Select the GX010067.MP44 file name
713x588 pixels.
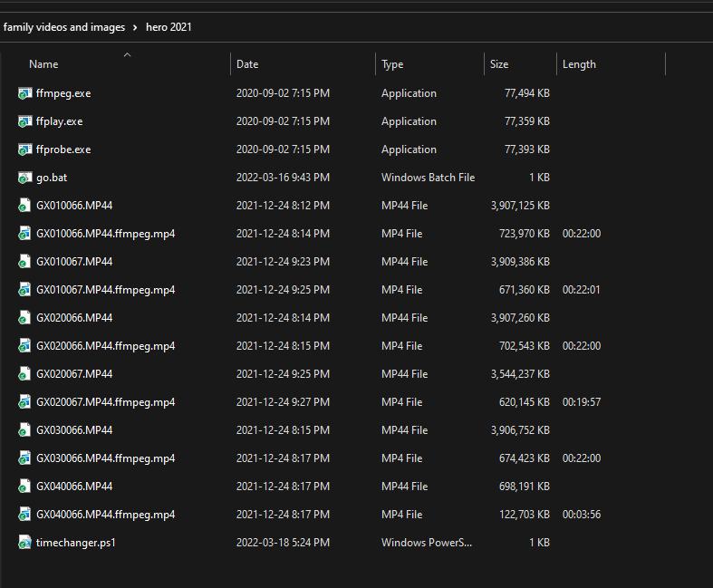click(74, 262)
